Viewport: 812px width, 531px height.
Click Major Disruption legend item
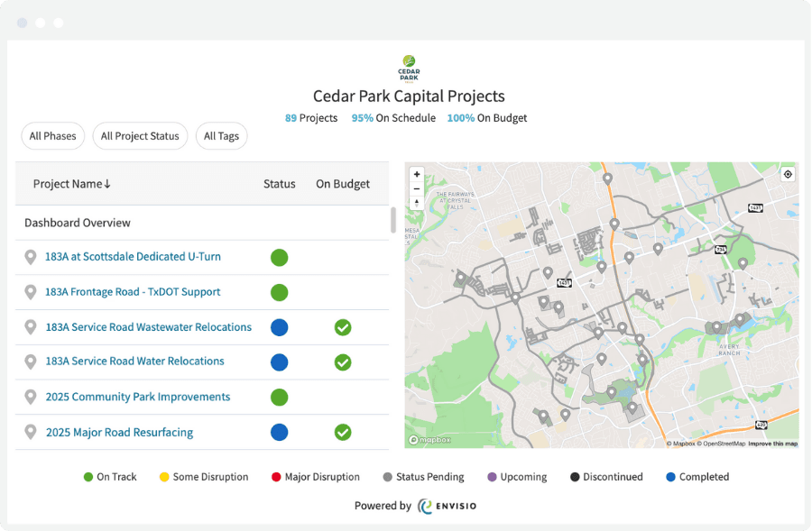coord(316,477)
